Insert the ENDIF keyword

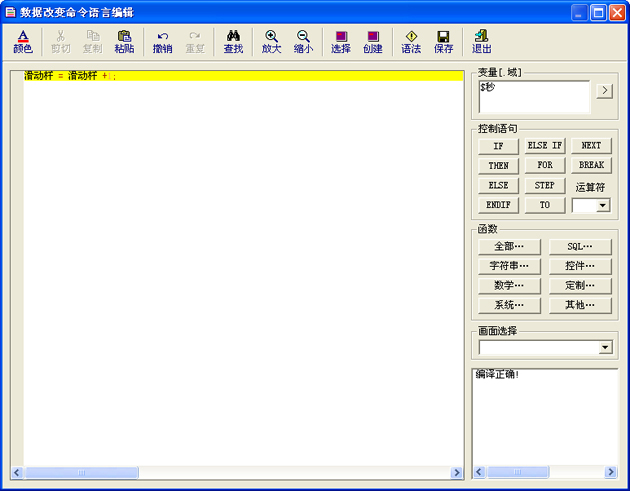click(498, 205)
